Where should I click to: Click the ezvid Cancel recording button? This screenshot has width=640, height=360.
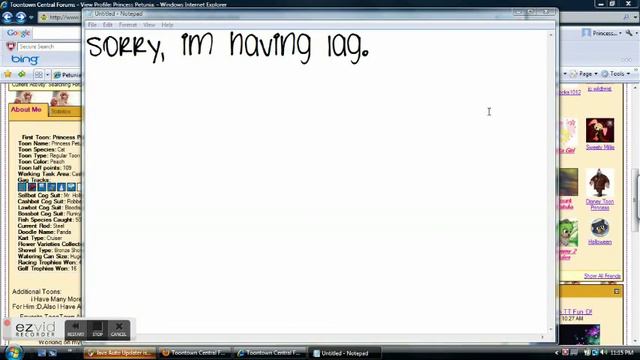pos(119,329)
